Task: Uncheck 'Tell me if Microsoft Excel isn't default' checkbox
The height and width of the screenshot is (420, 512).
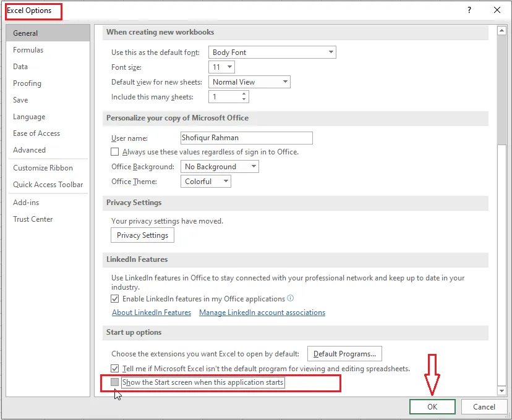Action: (x=114, y=369)
